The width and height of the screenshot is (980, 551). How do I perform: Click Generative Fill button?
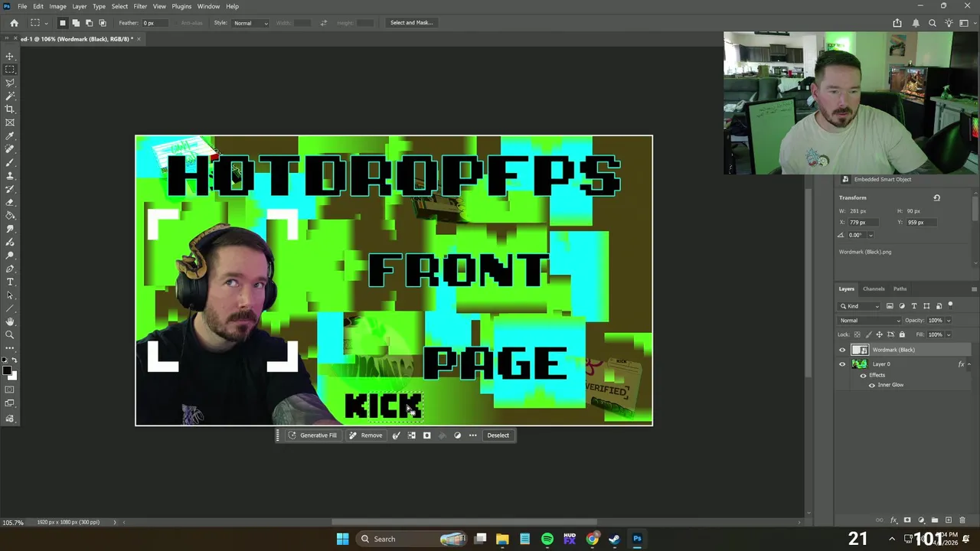[312, 435]
